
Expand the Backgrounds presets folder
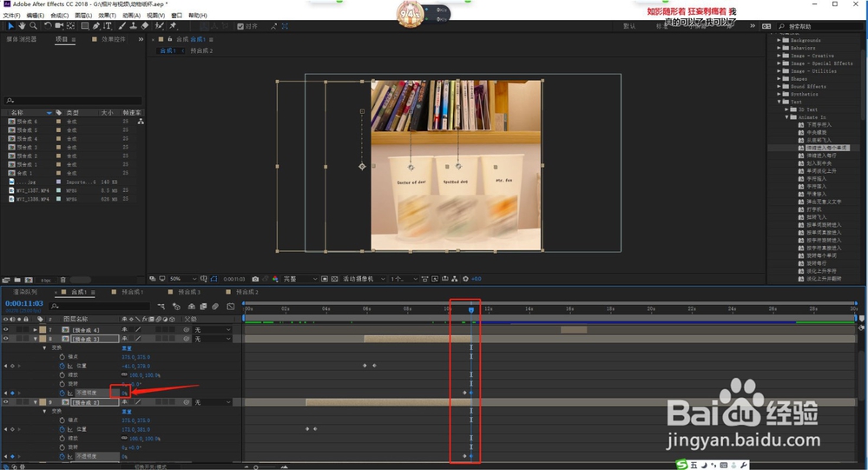pyautogui.click(x=779, y=41)
